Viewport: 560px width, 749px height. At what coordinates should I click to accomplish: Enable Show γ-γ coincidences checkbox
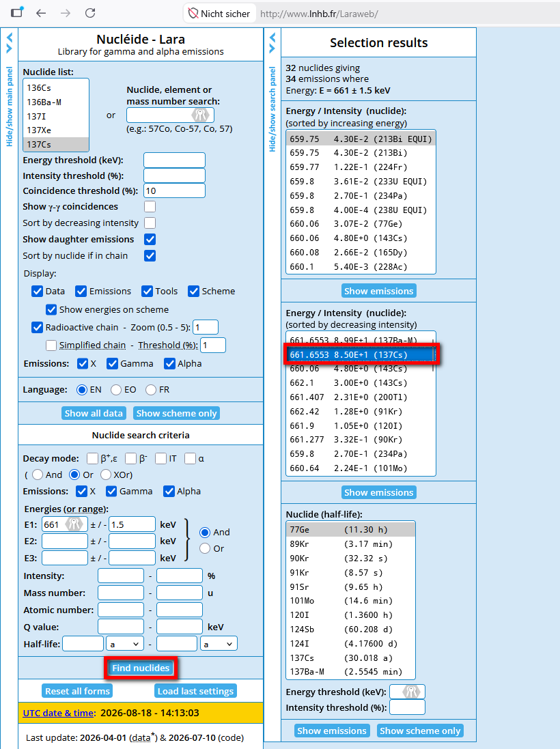tap(150, 206)
